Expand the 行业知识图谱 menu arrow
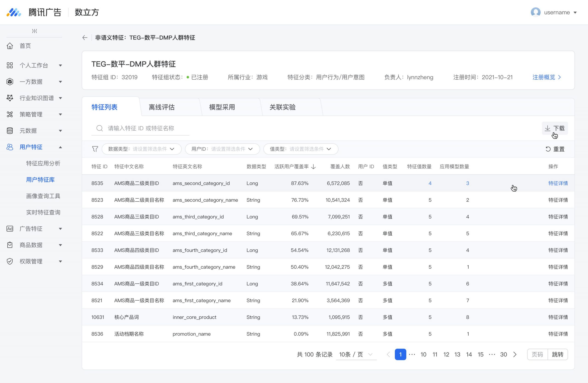The width and height of the screenshot is (588, 383). tap(60, 98)
